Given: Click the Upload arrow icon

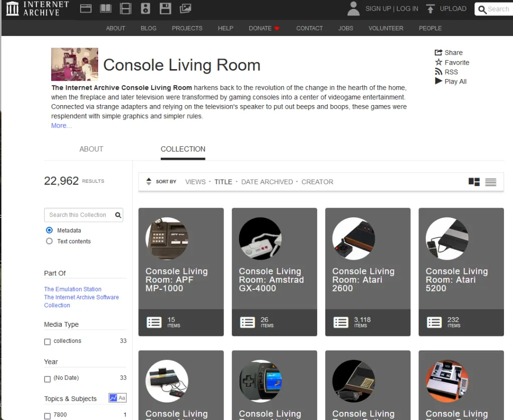Looking at the screenshot, I should tap(430, 9).
